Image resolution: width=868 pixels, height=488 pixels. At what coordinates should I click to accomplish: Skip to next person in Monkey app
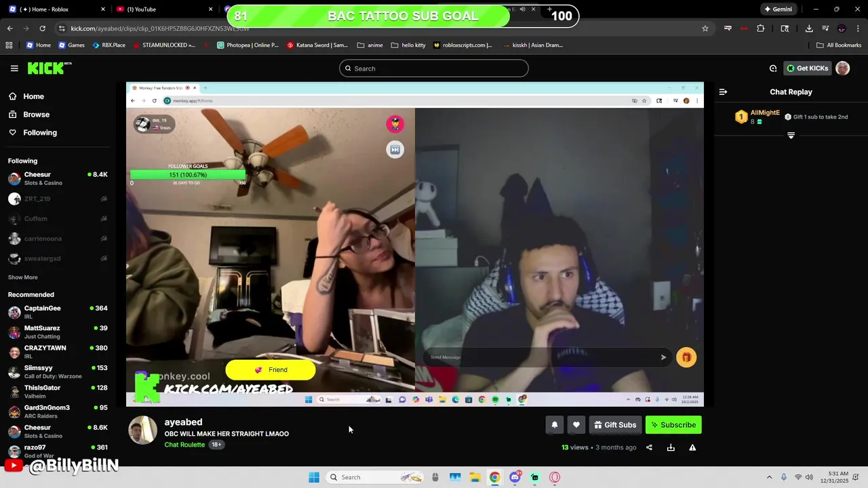click(395, 150)
